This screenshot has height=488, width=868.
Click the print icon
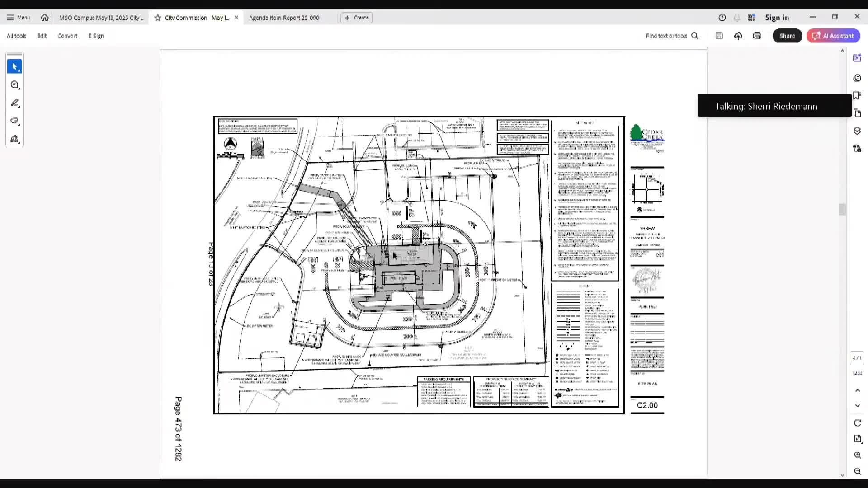(757, 36)
